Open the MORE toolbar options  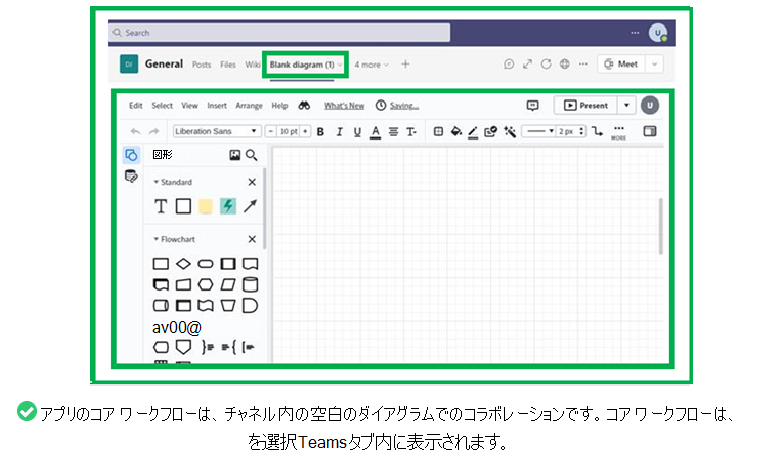pos(618,133)
